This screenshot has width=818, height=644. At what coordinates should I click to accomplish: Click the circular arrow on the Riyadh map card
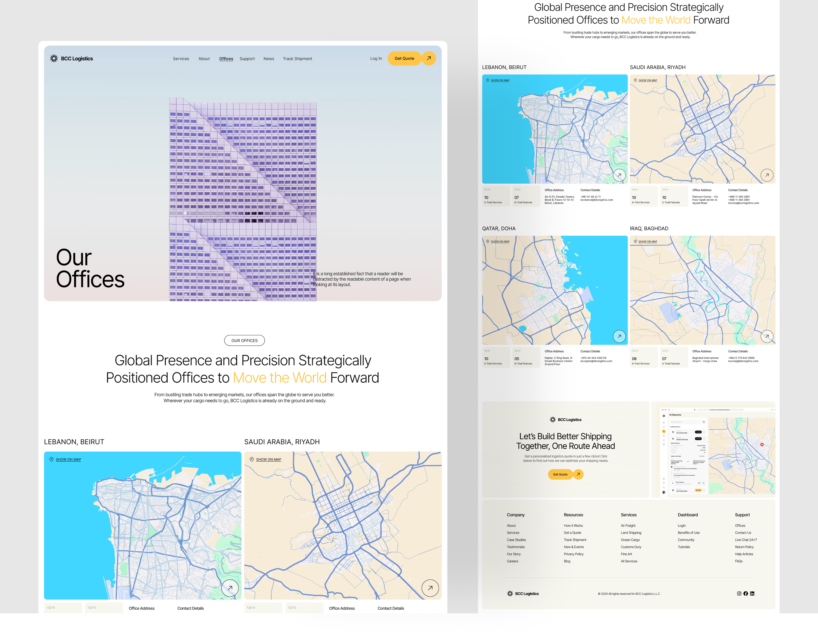[x=767, y=175]
